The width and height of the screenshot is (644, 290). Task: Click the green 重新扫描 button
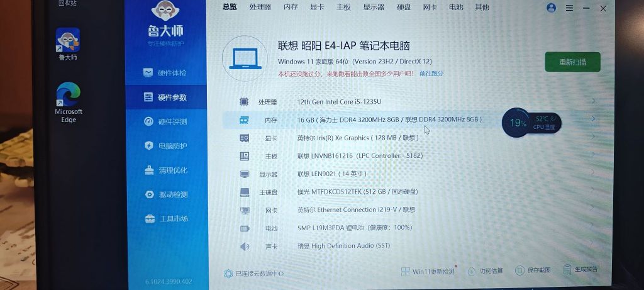tap(572, 62)
